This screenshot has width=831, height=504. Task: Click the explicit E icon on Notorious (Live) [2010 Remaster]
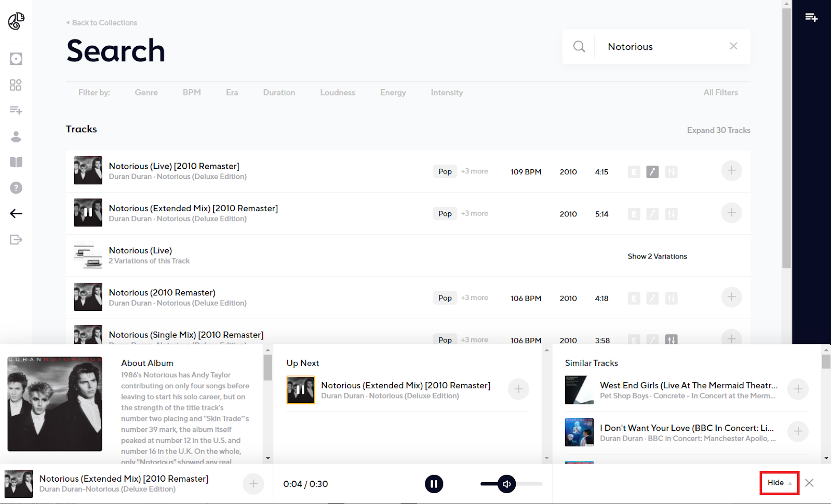634,172
